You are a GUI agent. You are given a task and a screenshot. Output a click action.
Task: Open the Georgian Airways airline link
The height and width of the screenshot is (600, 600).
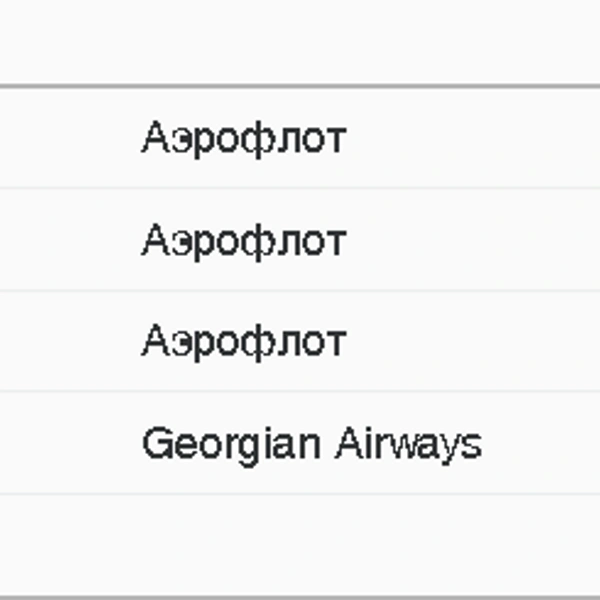coord(312,446)
